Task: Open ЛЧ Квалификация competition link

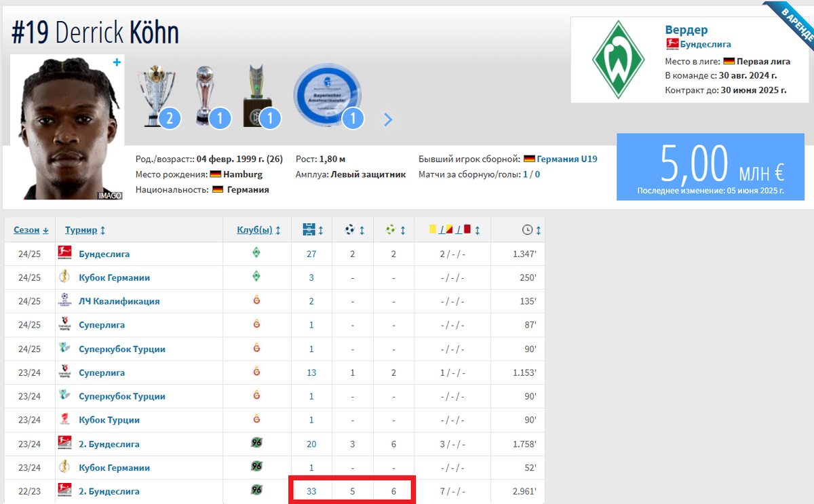Action: [119, 301]
